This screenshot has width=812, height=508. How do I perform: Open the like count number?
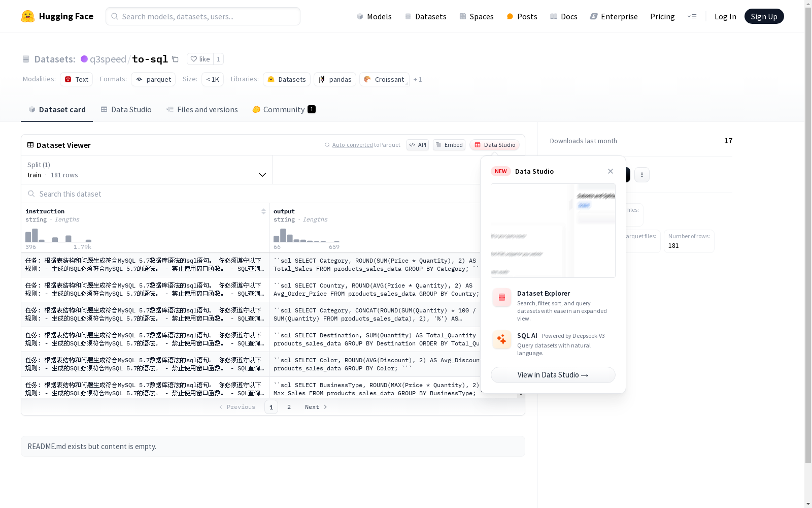point(218,59)
